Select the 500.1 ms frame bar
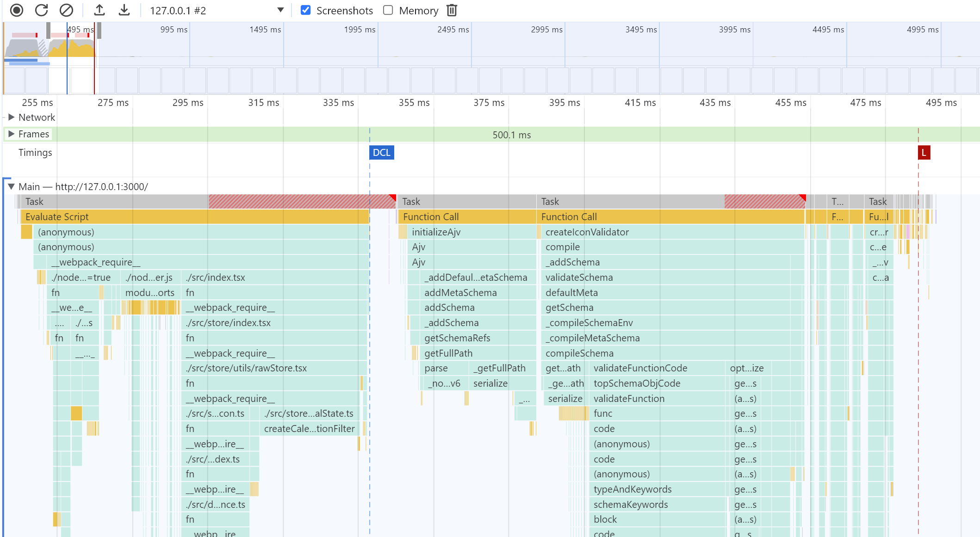 click(x=511, y=135)
